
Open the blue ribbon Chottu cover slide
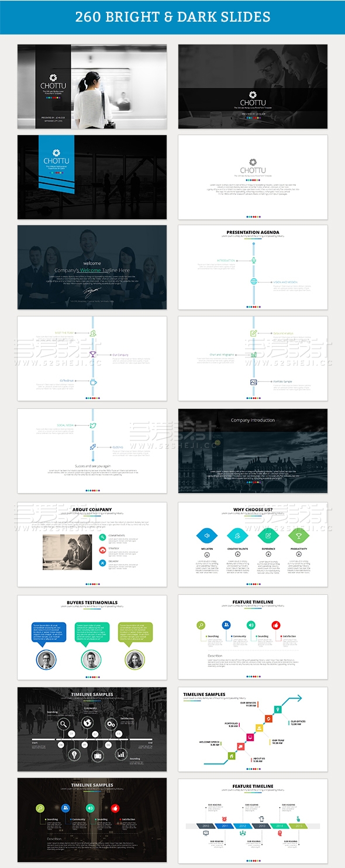click(92, 177)
